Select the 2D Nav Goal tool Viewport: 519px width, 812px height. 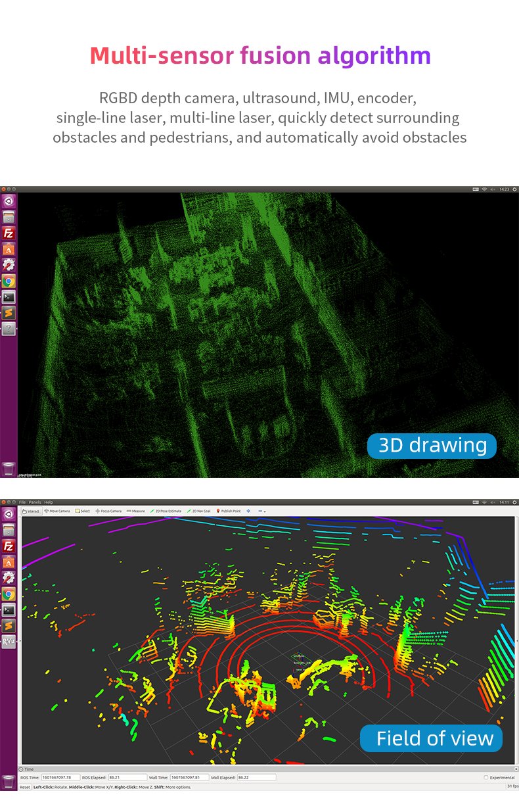pyautogui.click(x=199, y=511)
